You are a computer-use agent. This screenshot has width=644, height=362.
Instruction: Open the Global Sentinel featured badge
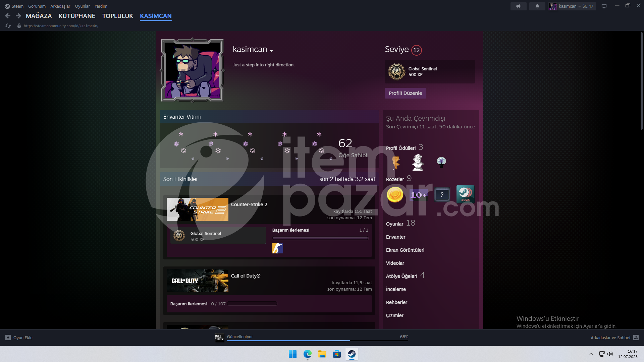430,72
